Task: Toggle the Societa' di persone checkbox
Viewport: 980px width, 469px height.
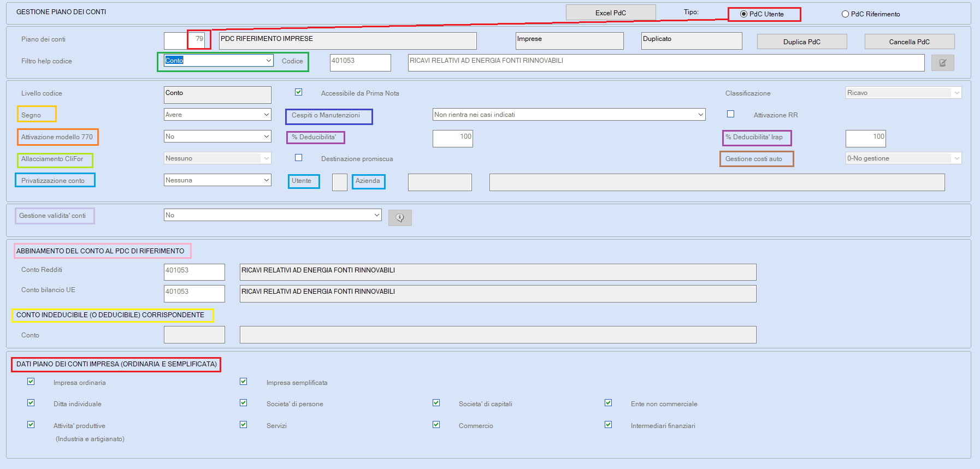Action: (243, 403)
